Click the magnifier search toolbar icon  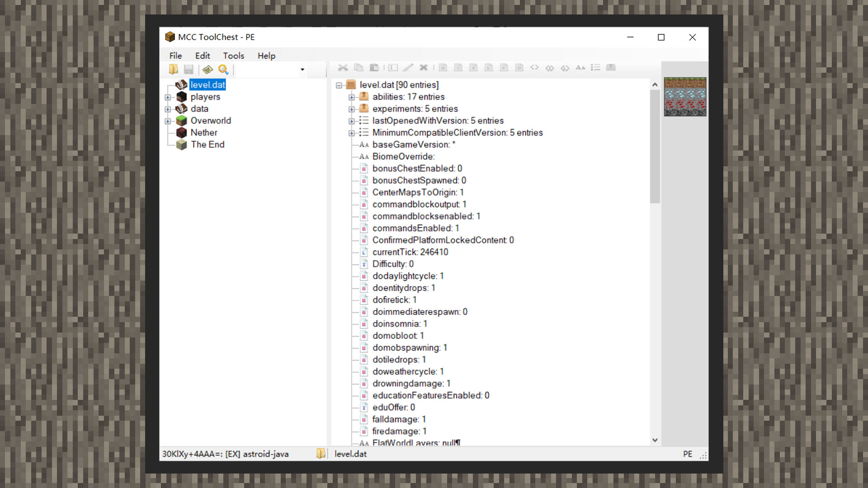pyautogui.click(x=223, y=69)
